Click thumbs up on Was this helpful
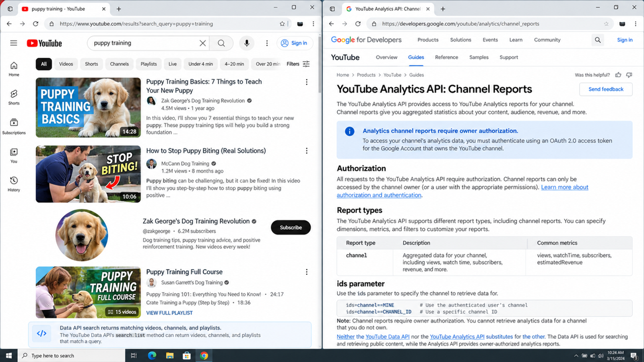This screenshot has height=362, width=644. 618,75
